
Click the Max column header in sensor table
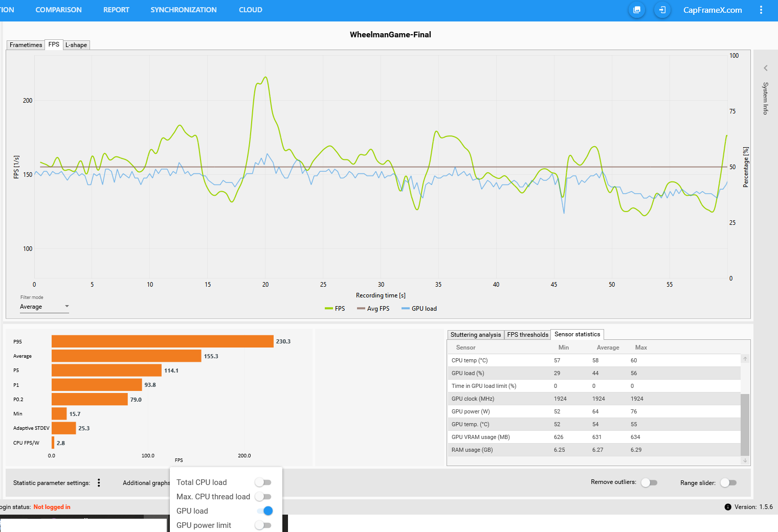[x=641, y=348]
